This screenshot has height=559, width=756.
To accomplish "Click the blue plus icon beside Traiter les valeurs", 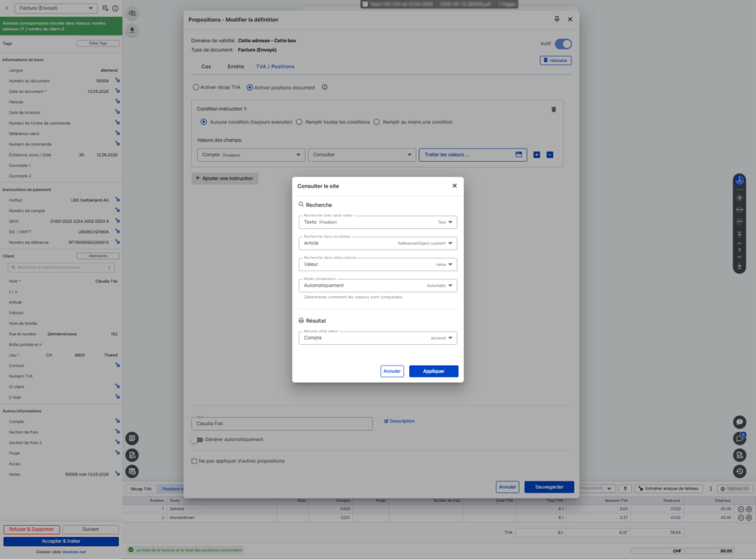I will 537,155.
